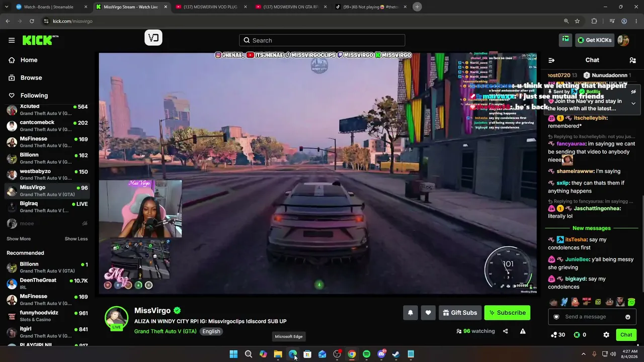Open the Kick hamburger sidebar menu
The image size is (644, 362).
tap(12, 40)
